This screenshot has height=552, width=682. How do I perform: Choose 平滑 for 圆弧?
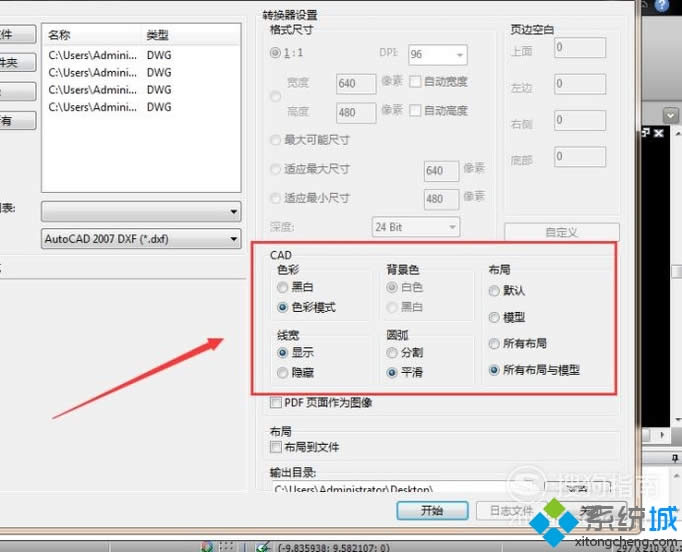pos(392,372)
